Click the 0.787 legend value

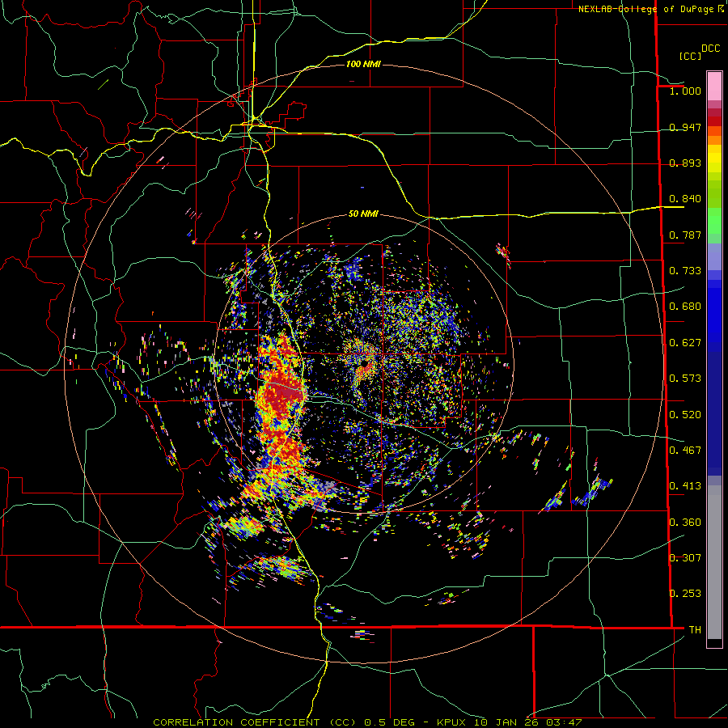tap(685, 235)
